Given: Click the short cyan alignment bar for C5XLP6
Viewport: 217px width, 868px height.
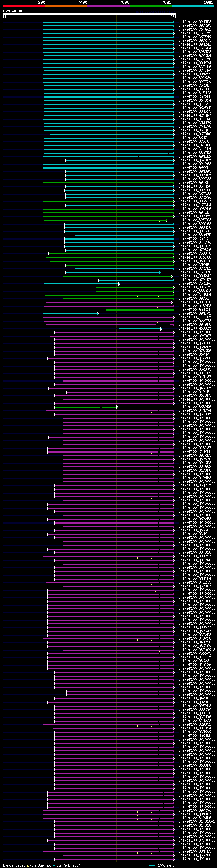Looking at the screenshot, I should tap(82, 284).
